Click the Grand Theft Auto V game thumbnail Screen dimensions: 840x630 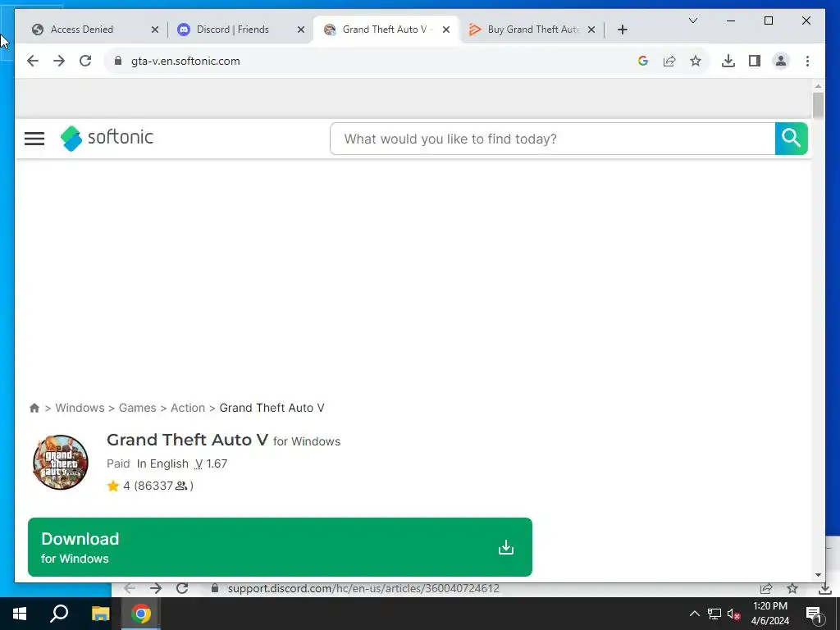coord(61,463)
